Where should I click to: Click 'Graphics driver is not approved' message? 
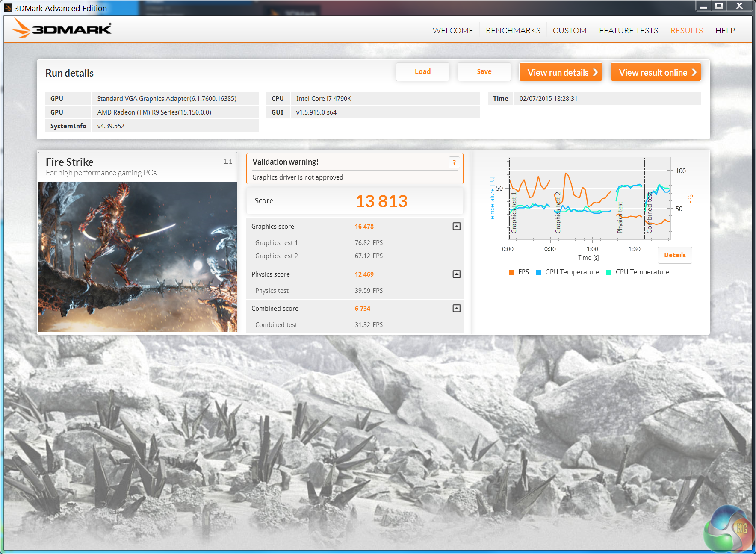298,177
